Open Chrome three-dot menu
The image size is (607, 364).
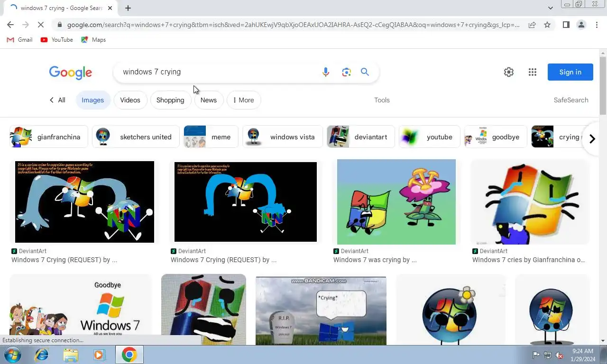(597, 25)
